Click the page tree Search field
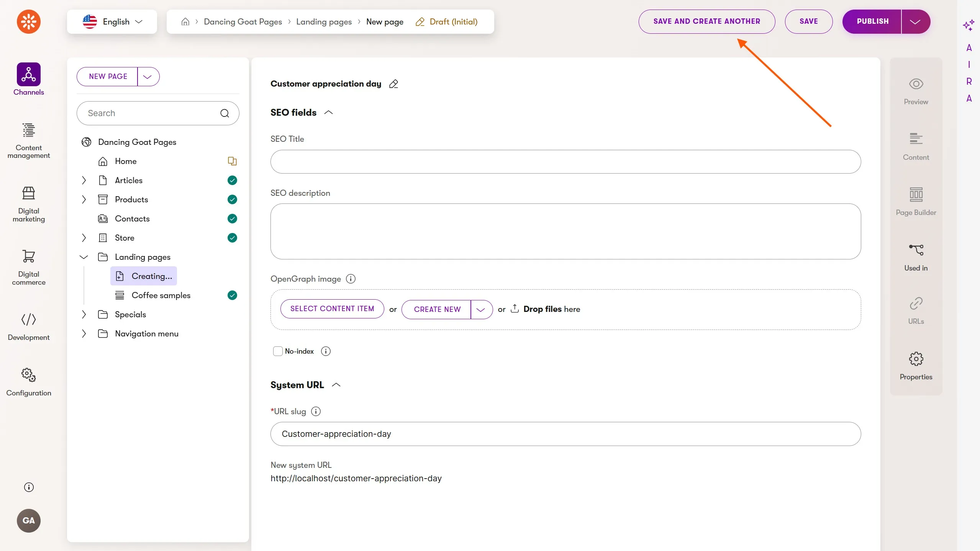The image size is (980, 551). tap(158, 113)
